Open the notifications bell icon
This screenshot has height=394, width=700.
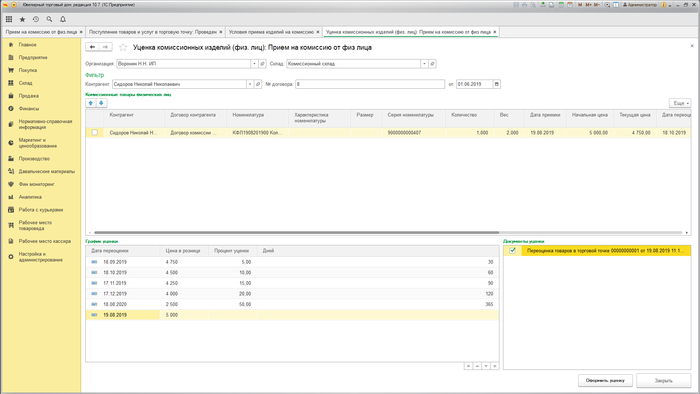tap(63, 19)
